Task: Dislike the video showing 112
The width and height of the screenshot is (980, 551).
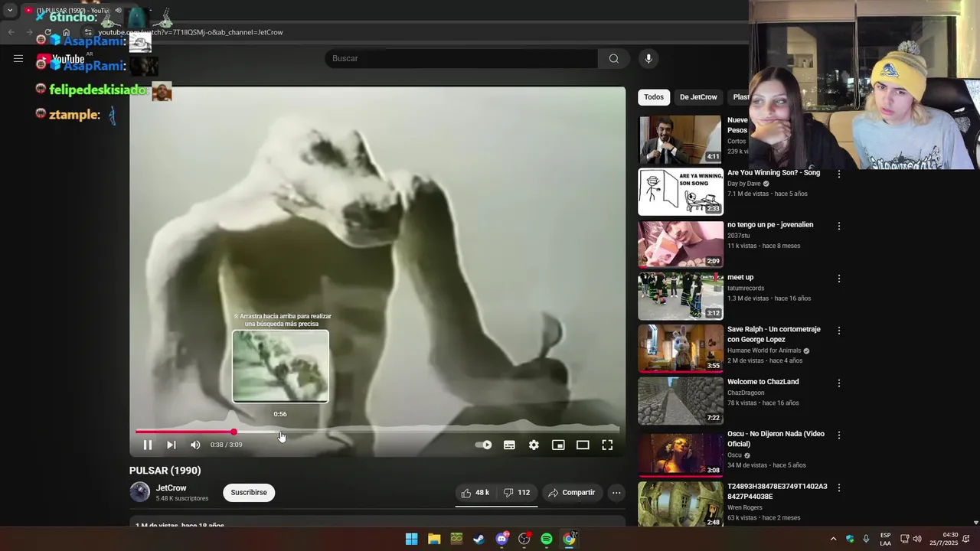Action: (x=517, y=493)
